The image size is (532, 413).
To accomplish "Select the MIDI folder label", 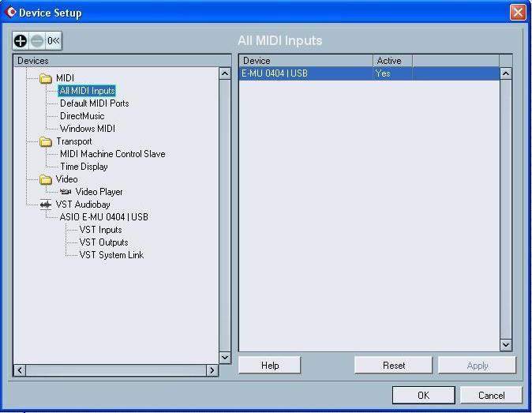I will coord(65,78).
